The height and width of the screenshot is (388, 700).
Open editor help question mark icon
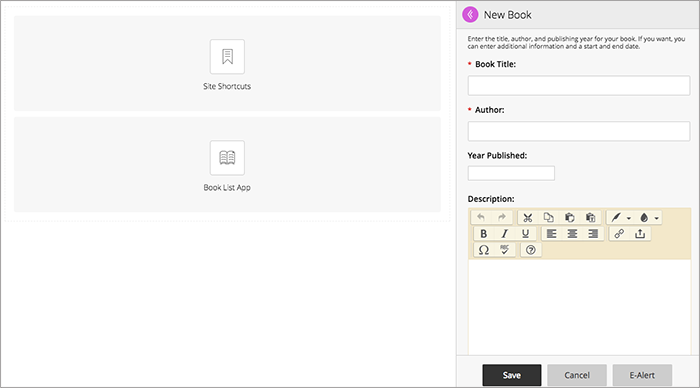tap(530, 250)
